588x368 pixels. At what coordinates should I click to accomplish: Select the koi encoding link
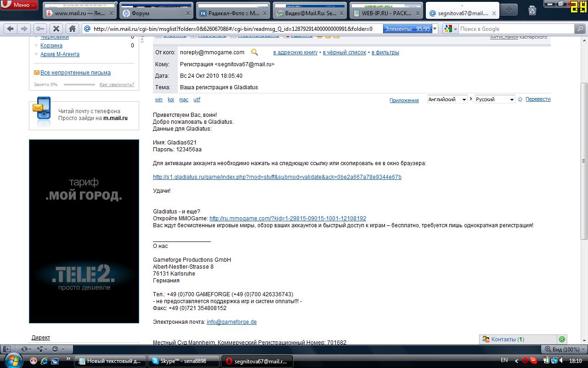[171, 99]
